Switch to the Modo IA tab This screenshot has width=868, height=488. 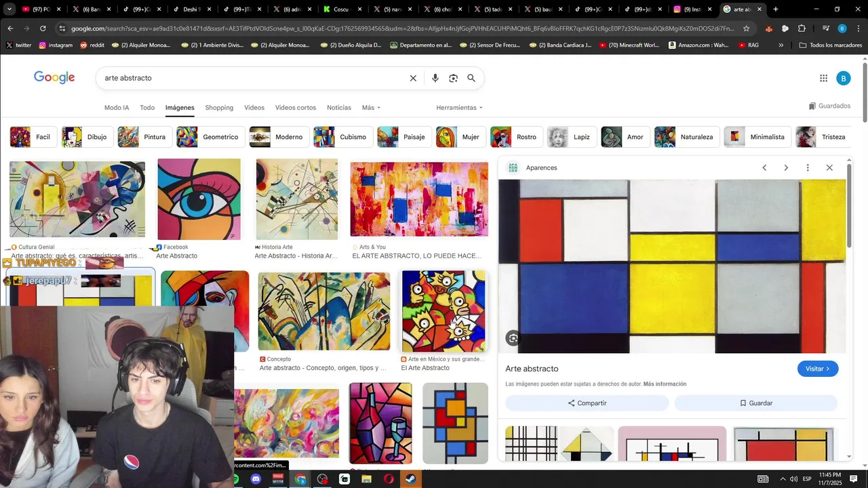117,108
